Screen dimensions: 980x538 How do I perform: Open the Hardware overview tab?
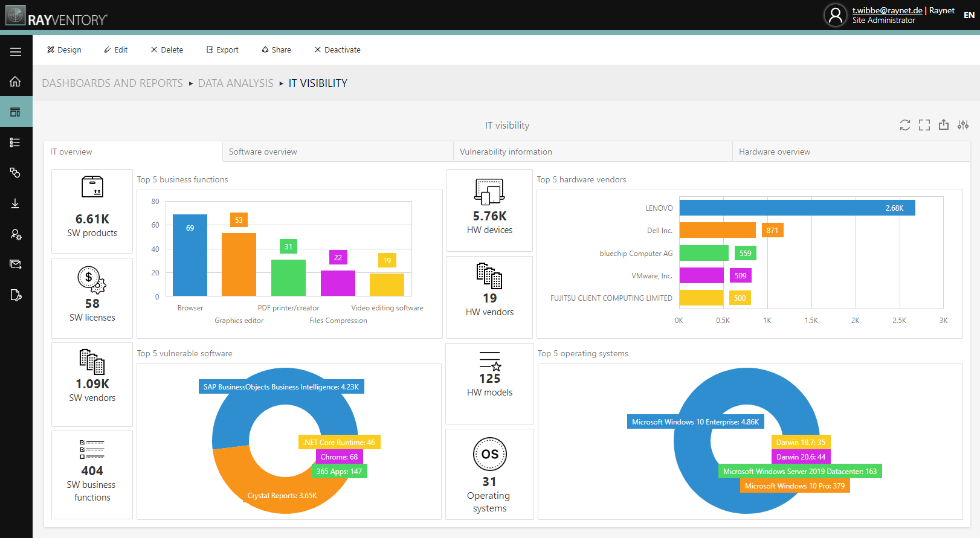(851, 152)
